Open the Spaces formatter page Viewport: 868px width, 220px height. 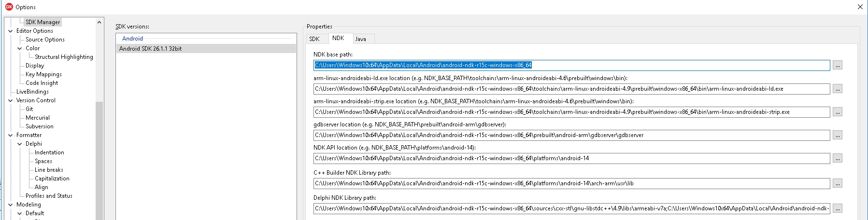pos(43,161)
